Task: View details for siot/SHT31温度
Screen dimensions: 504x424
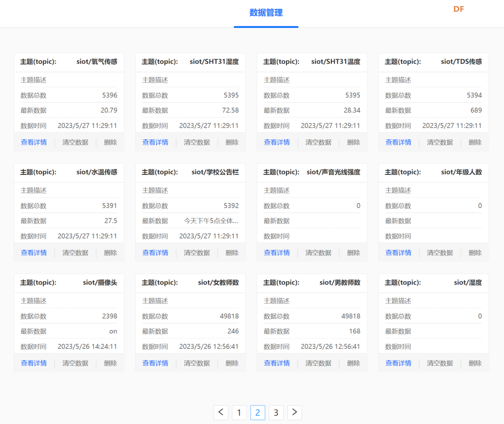Action: pos(277,142)
